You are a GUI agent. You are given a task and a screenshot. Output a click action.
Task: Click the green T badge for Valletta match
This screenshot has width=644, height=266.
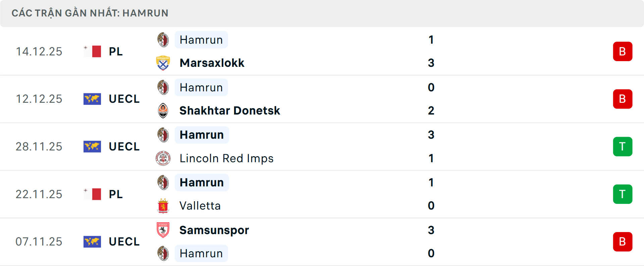pyautogui.click(x=623, y=194)
